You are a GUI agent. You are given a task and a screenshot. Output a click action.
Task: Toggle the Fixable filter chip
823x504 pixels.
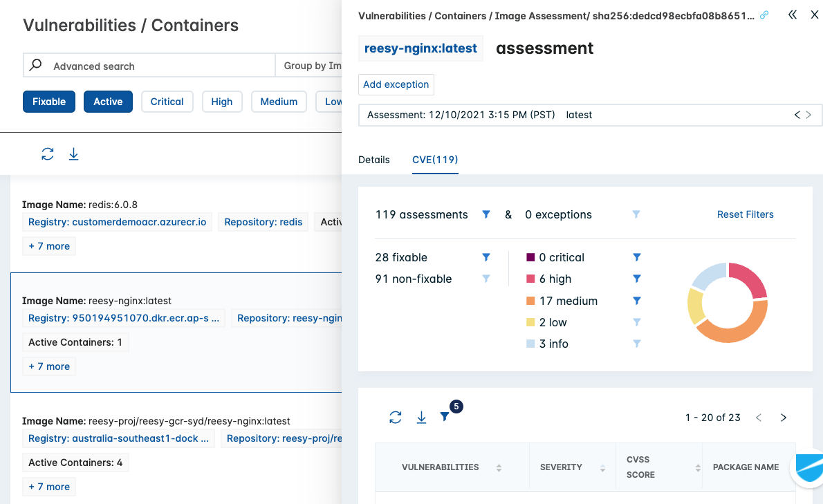pyautogui.click(x=49, y=102)
